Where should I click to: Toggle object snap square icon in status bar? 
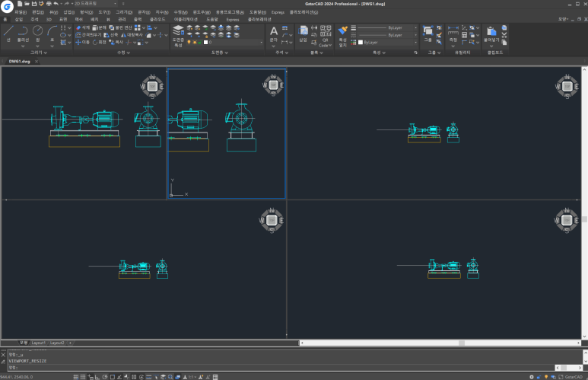tap(112, 377)
